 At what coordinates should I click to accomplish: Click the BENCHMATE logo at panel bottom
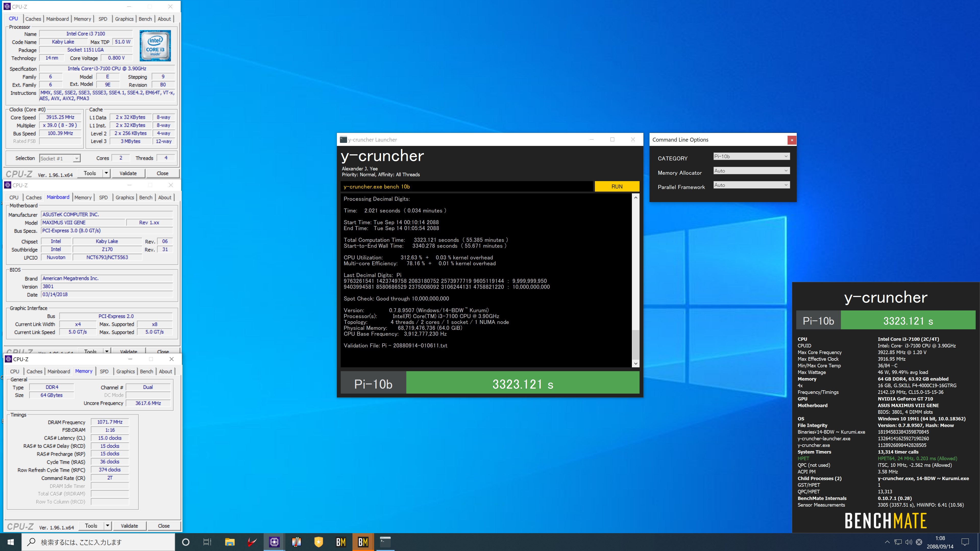tap(886, 521)
